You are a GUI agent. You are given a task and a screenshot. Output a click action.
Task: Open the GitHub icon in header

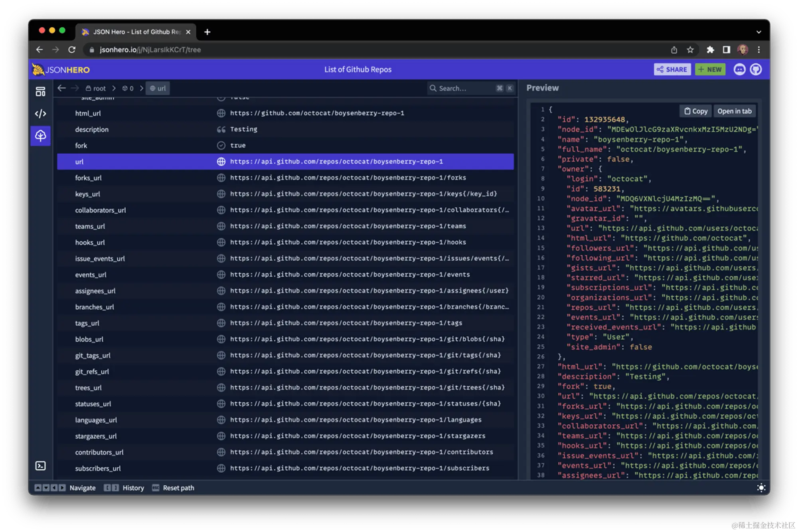(756, 69)
